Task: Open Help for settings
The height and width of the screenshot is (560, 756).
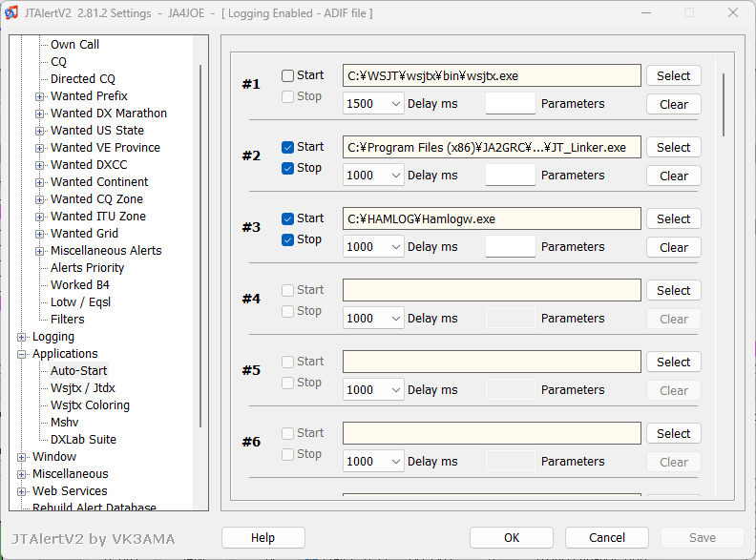Action: point(263,538)
